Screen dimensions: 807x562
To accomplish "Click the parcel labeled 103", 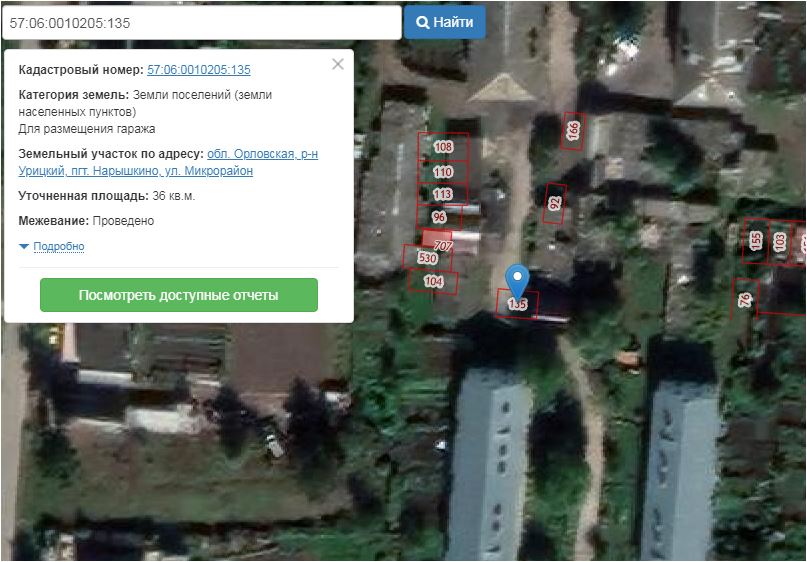I will [x=780, y=241].
